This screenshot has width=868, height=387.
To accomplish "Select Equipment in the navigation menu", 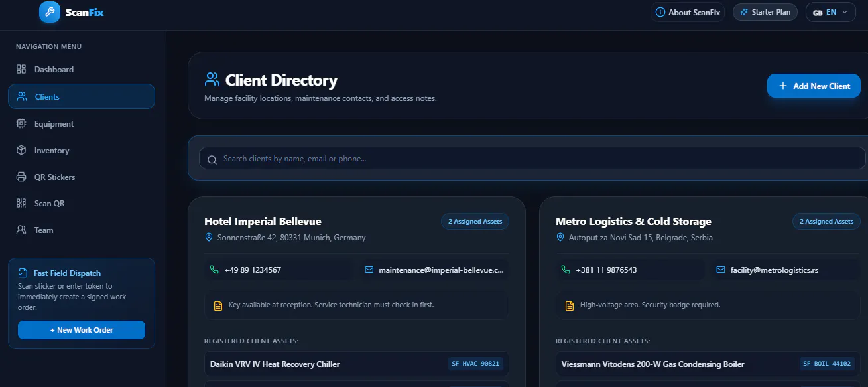I will pyautogui.click(x=82, y=123).
